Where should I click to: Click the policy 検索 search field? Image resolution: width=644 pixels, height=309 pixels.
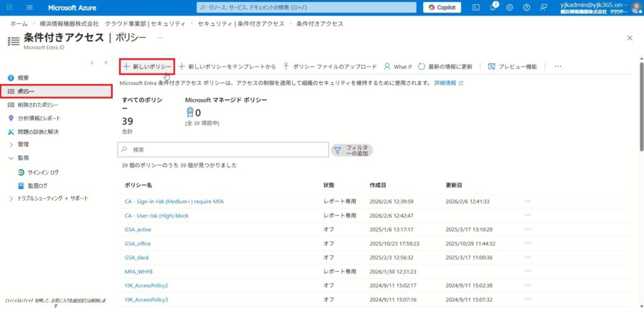[226, 149]
